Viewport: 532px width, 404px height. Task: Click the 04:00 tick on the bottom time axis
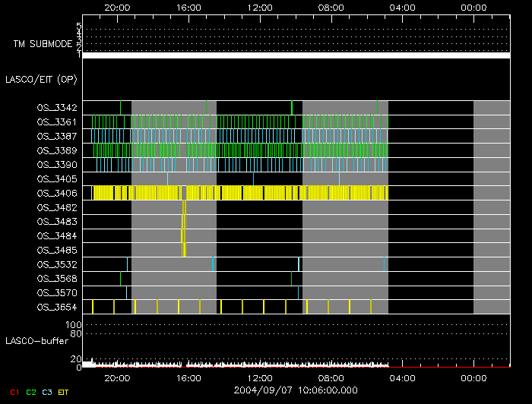402,377
